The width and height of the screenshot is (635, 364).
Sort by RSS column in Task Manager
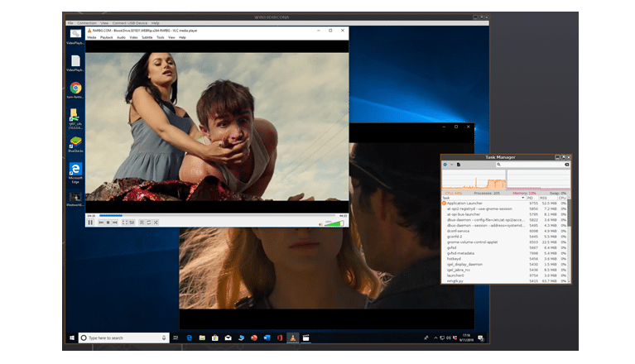548,199
